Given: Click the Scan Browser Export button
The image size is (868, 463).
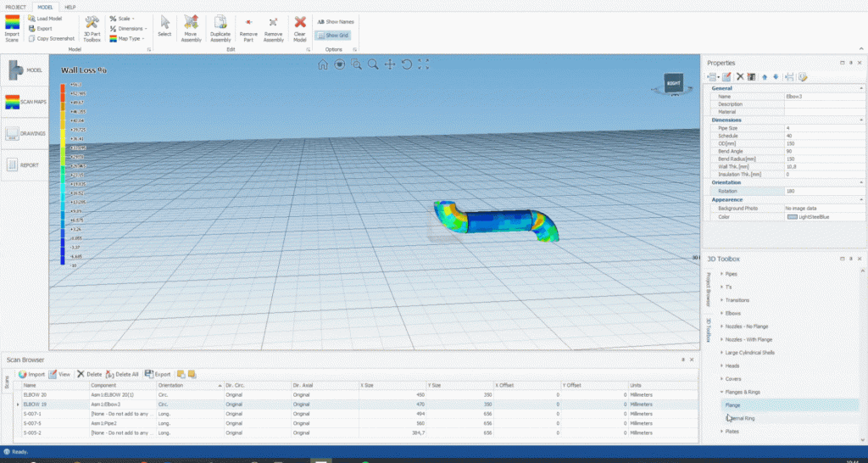Looking at the screenshot, I should pos(158,375).
